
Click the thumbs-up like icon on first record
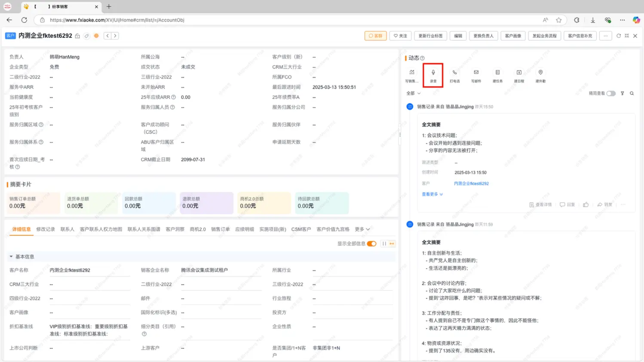tap(586, 204)
